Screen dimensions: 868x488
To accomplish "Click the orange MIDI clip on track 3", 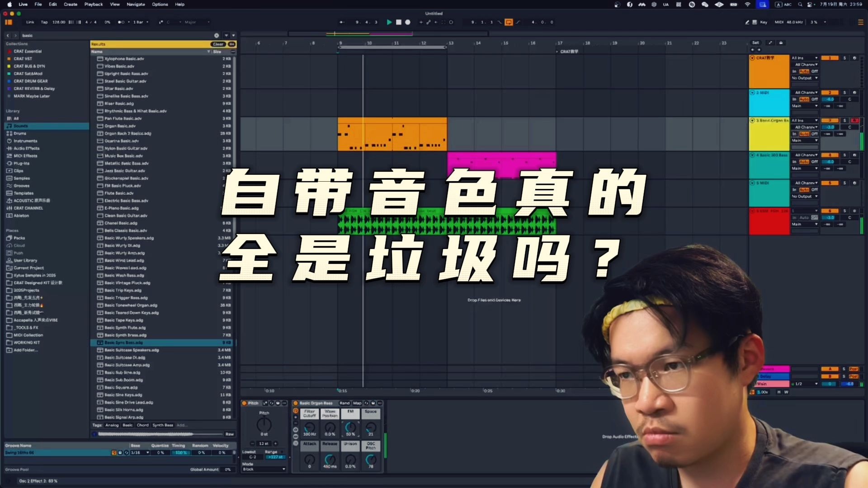I will click(392, 134).
